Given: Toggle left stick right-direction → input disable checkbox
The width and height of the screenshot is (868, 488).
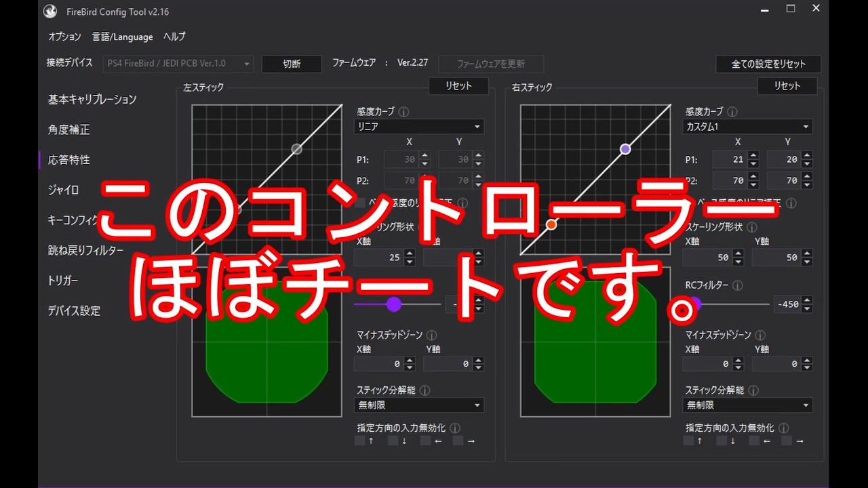Looking at the screenshot, I should [458, 441].
